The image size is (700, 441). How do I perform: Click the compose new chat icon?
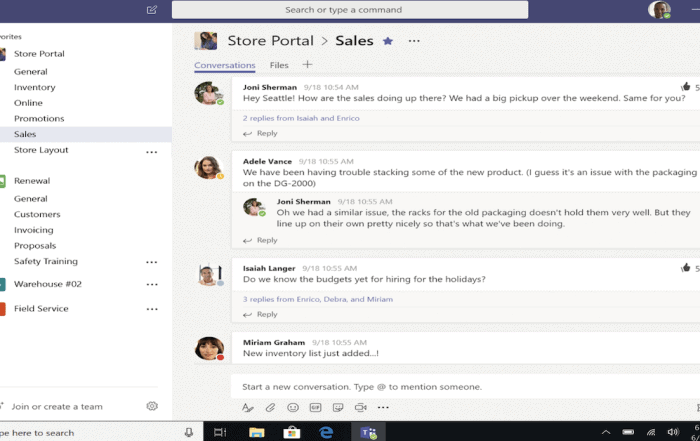point(152,9)
